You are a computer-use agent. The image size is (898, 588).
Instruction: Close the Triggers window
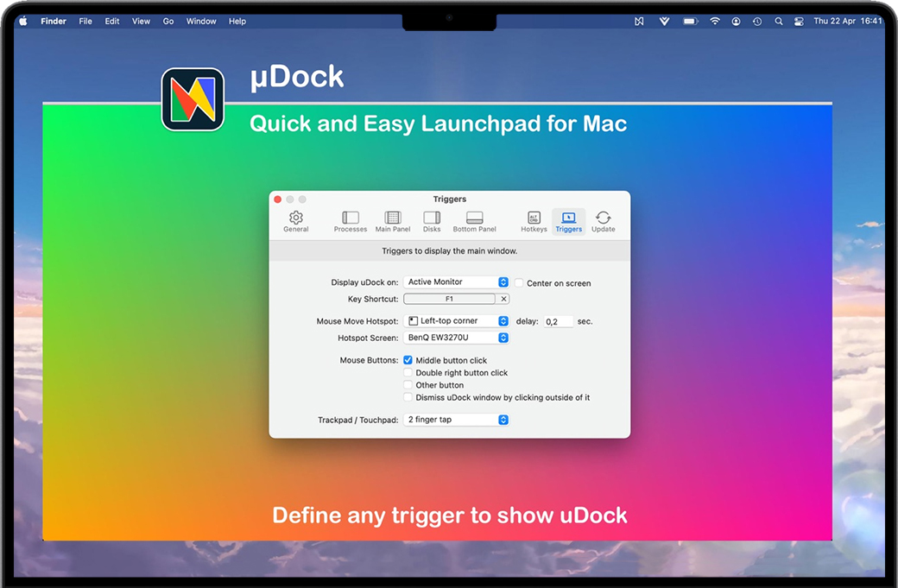[278, 199]
